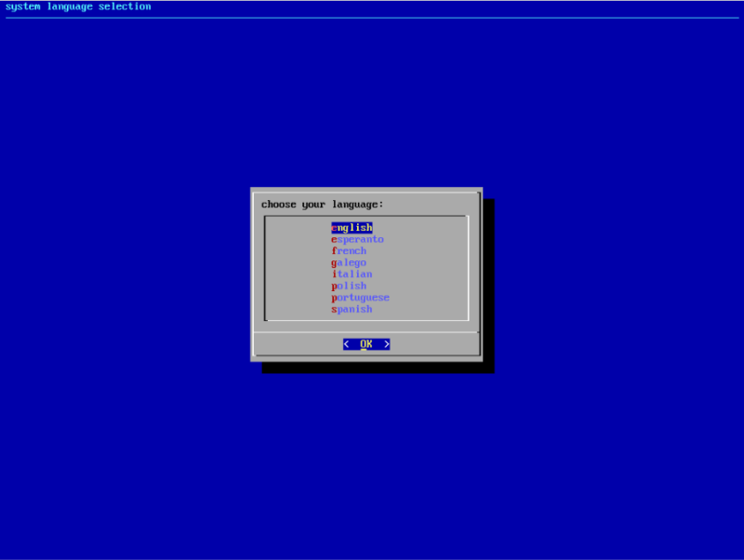Image resolution: width=744 pixels, height=560 pixels.
Task: Click the top title bar area
Action: coord(372,7)
